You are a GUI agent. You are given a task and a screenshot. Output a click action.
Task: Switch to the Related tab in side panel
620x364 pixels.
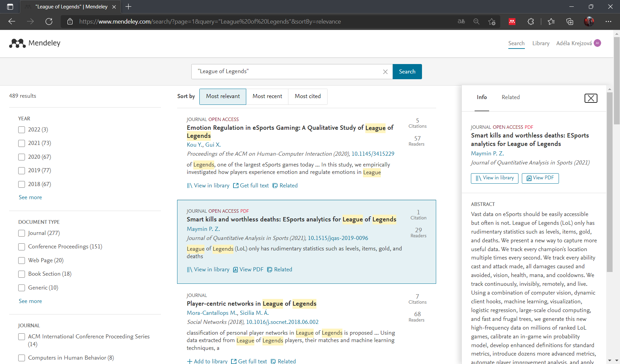pyautogui.click(x=510, y=97)
